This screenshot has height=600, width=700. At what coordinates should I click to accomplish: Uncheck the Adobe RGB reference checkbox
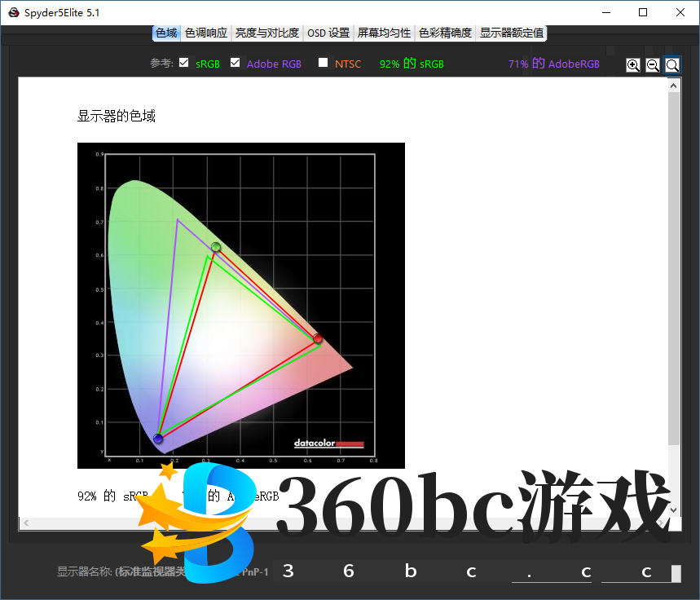pos(236,63)
